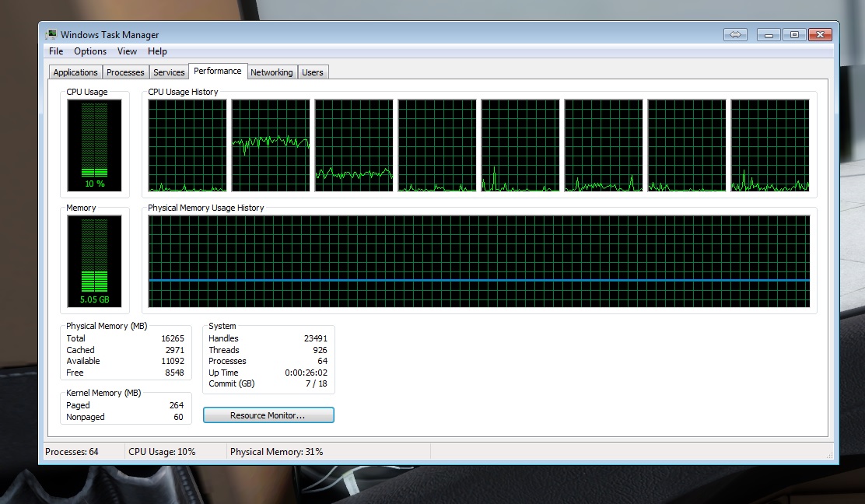This screenshot has width=865, height=504.
Task: Click the double-arrow title bar button
Action: [x=735, y=35]
